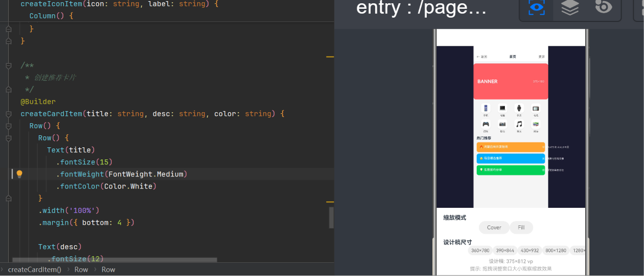Click the 创建推荐卡片 comment text
644x276 pixels.
54,78
